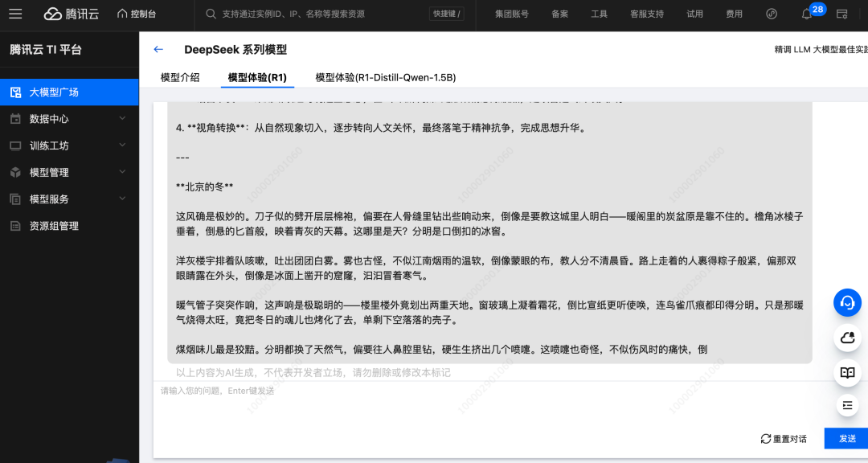Click the 重置对话 reset button
Viewport: 868px width, 463px height.
point(784,439)
